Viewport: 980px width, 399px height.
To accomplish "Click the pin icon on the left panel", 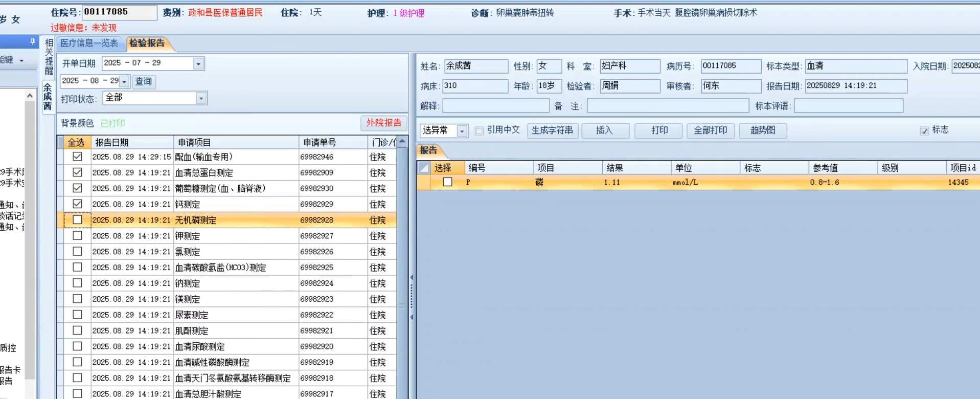I will coord(32,41).
